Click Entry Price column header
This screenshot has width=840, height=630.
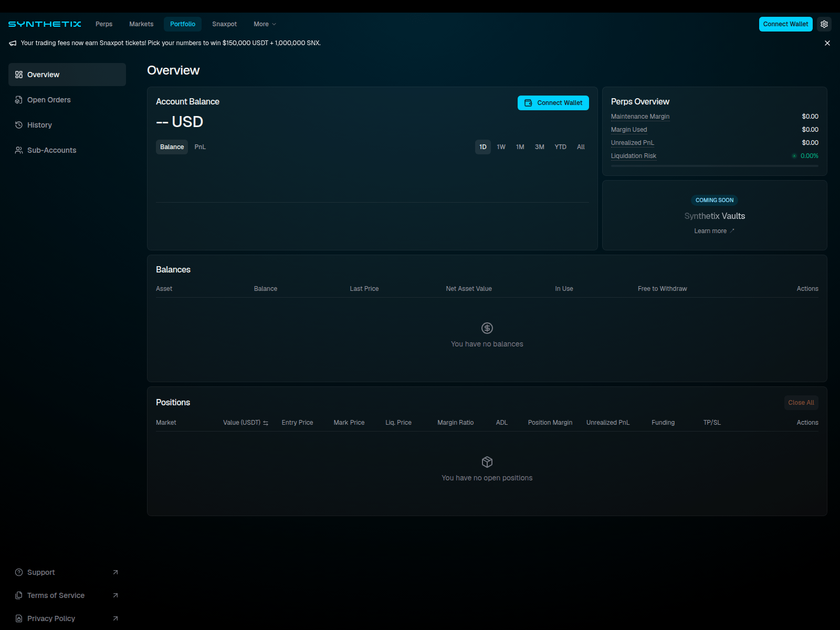pyautogui.click(x=297, y=423)
